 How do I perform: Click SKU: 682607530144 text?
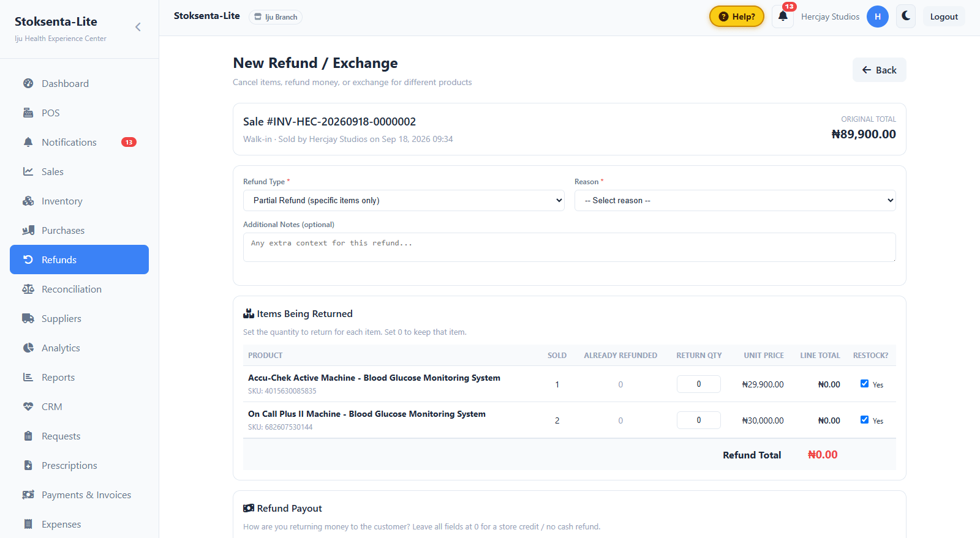[280, 427]
